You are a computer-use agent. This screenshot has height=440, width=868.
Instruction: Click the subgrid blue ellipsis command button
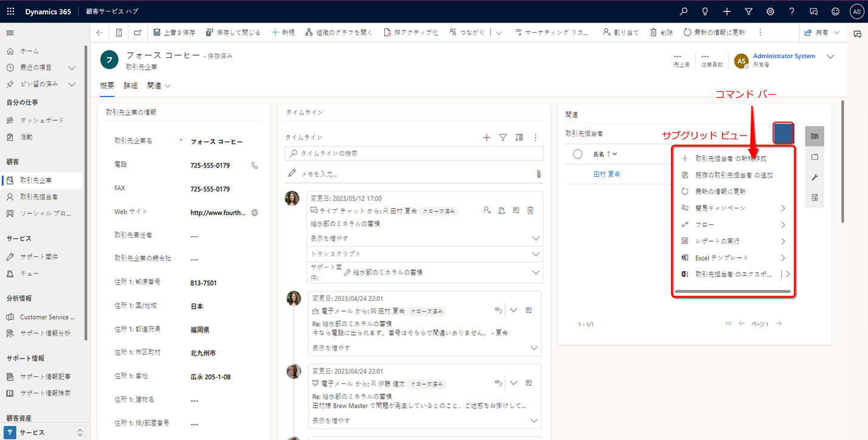784,133
